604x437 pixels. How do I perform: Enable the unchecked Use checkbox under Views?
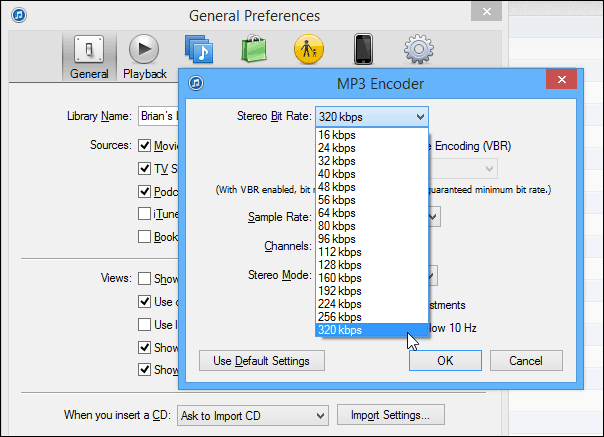point(144,324)
